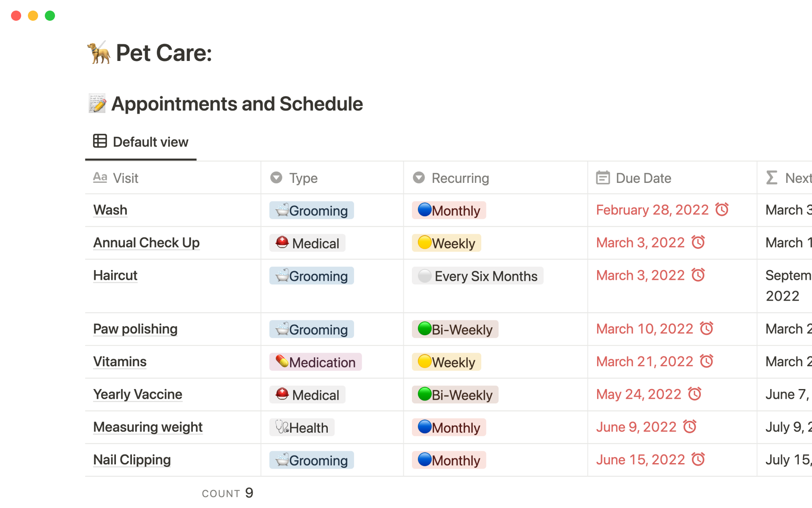The height and width of the screenshot is (508, 812).
Task: Click the sigma icon in the Next column header
Action: point(771,177)
